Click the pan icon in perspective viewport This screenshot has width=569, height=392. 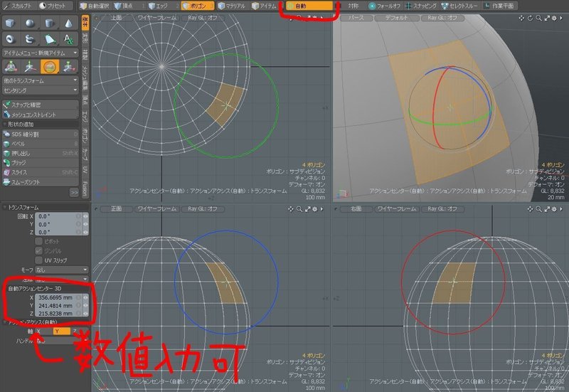pyautogui.click(x=521, y=18)
